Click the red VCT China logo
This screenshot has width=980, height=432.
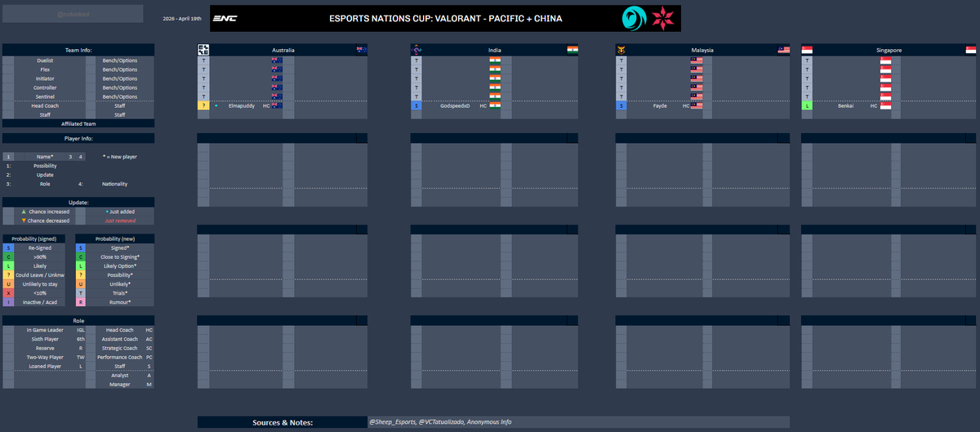(x=662, y=18)
